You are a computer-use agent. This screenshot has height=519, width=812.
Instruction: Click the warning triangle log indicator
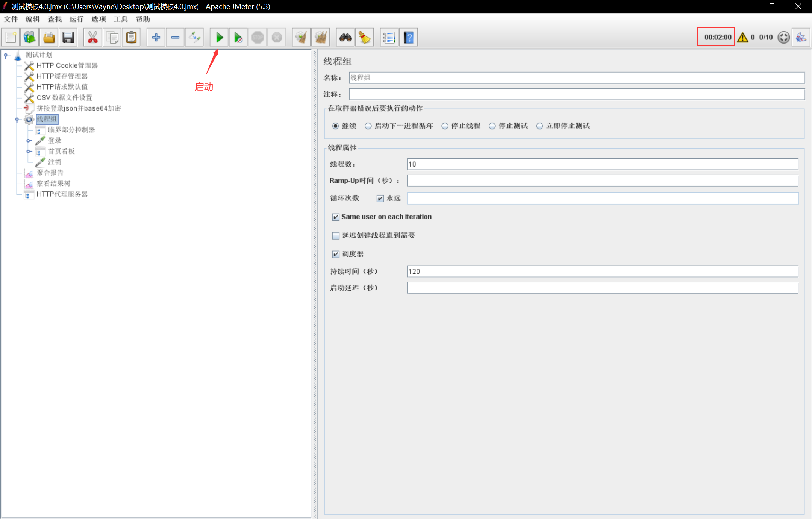click(742, 37)
